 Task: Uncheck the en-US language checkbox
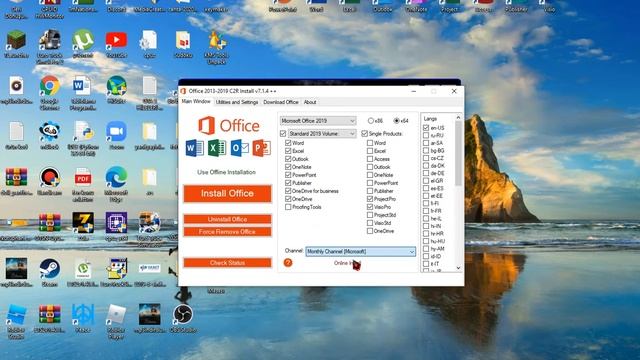[426, 128]
